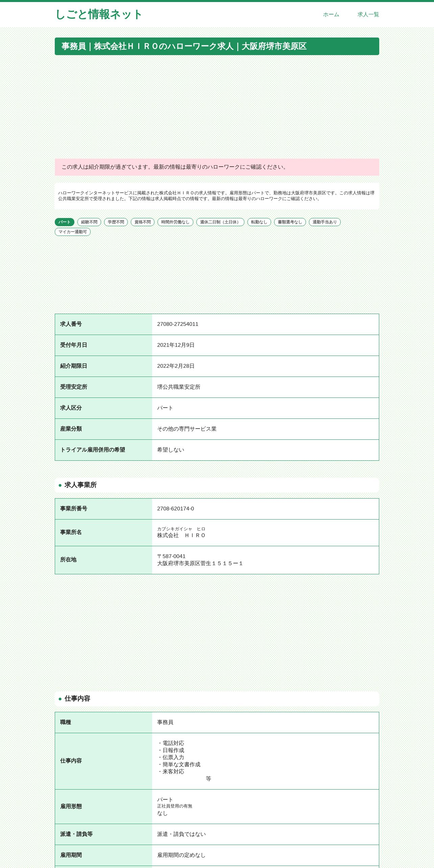
Task: Select the 週休二日制（土日休） tag
Action: (x=220, y=222)
